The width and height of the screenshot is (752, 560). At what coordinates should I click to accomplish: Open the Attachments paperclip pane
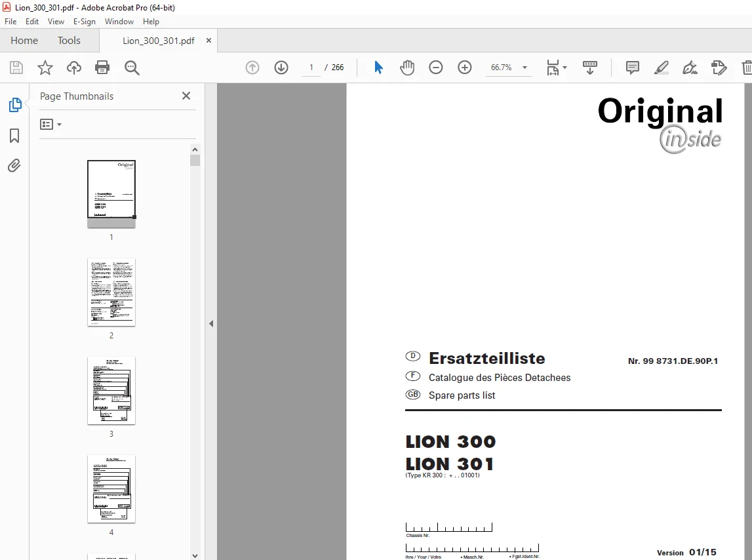[x=14, y=165]
